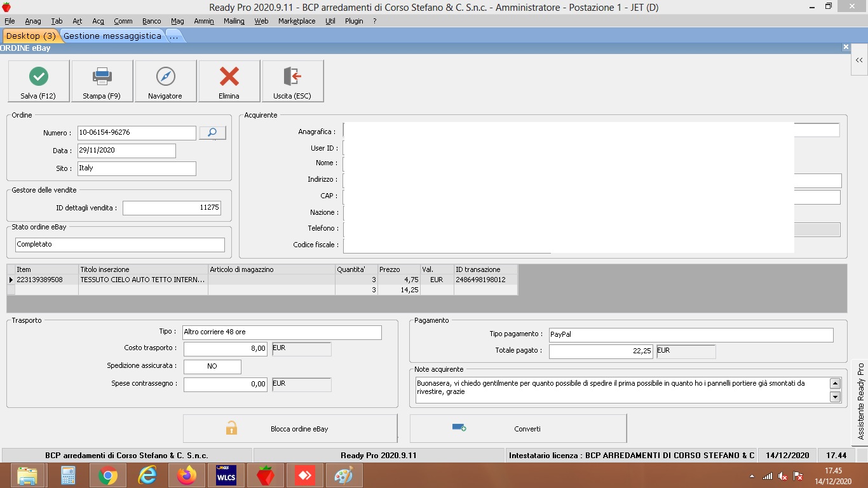Click the Spedizione assicurata NO field

click(212, 367)
